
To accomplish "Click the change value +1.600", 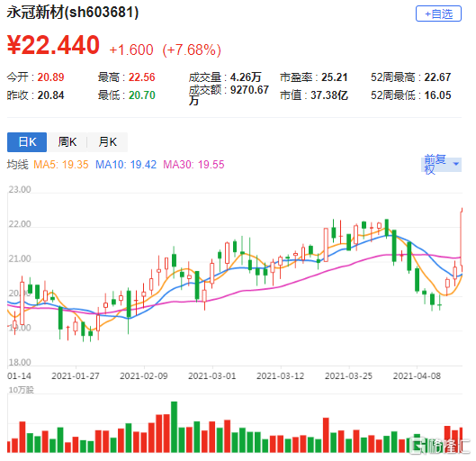I will point(131,50).
